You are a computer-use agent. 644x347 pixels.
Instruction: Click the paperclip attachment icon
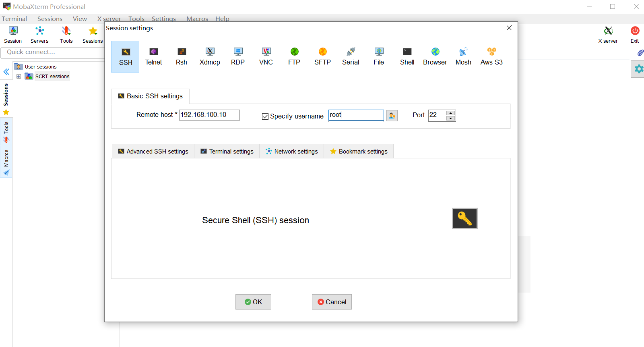pos(640,53)
